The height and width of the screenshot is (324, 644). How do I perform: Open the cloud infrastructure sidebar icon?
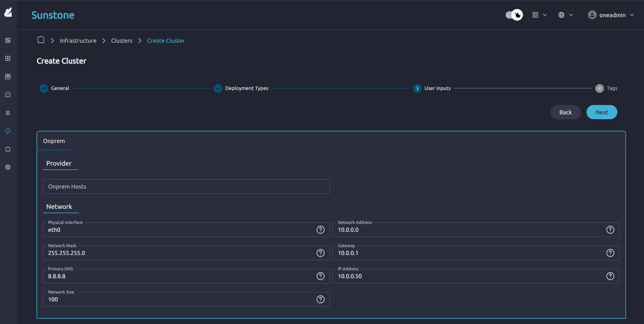tap(8, 131)
